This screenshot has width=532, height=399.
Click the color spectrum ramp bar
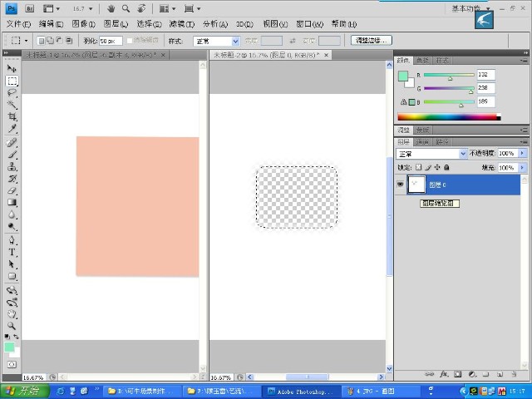pos(446,116)
